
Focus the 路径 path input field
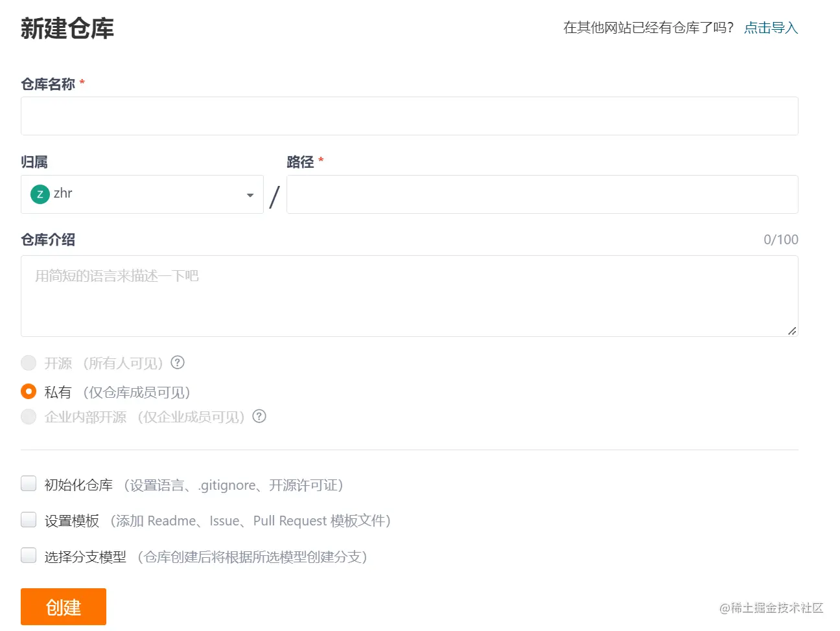[542, 194]
